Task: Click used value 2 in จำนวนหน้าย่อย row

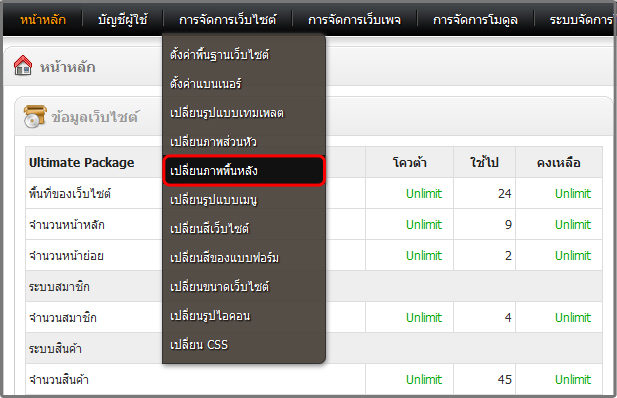Action: [x=508, y=256]
